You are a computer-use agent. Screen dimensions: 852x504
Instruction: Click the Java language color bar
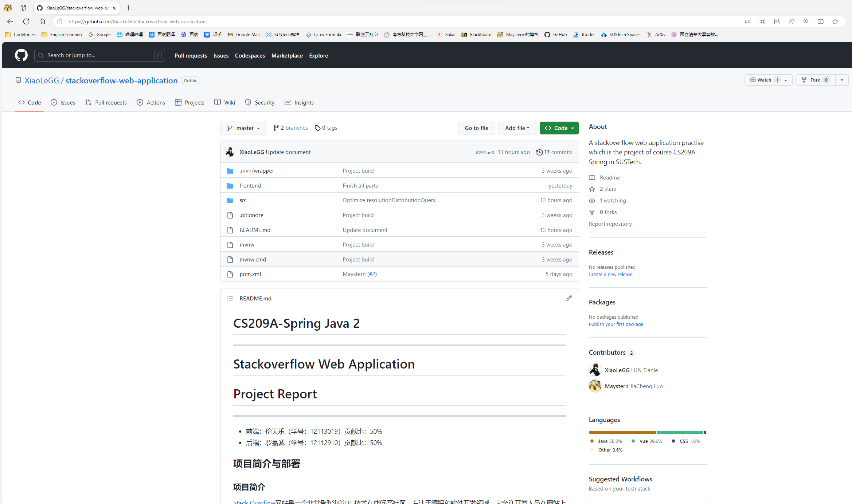coord(622,432)
